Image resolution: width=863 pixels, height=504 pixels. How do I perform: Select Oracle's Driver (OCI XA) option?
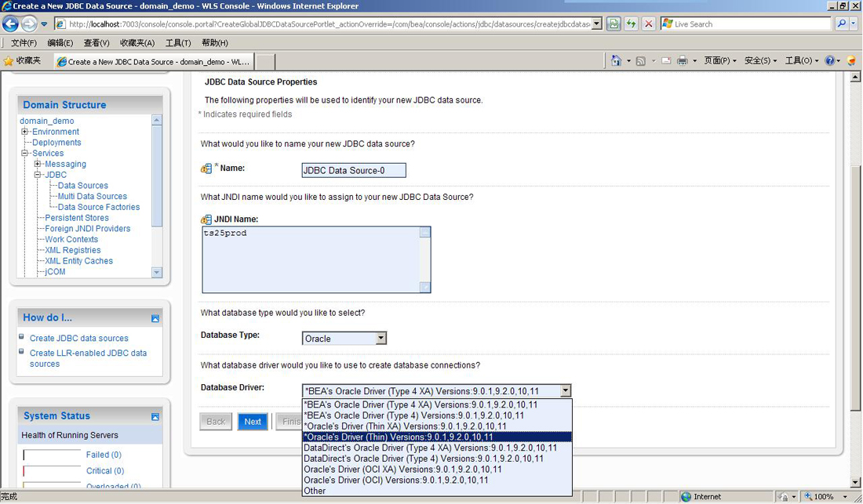[x=438, y=470]
